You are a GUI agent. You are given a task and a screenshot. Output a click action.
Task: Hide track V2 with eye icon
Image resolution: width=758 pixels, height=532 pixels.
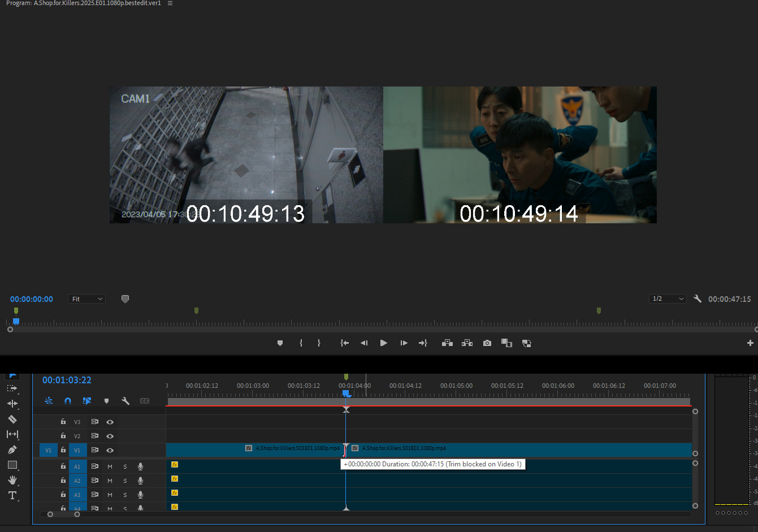click(110, 436)
